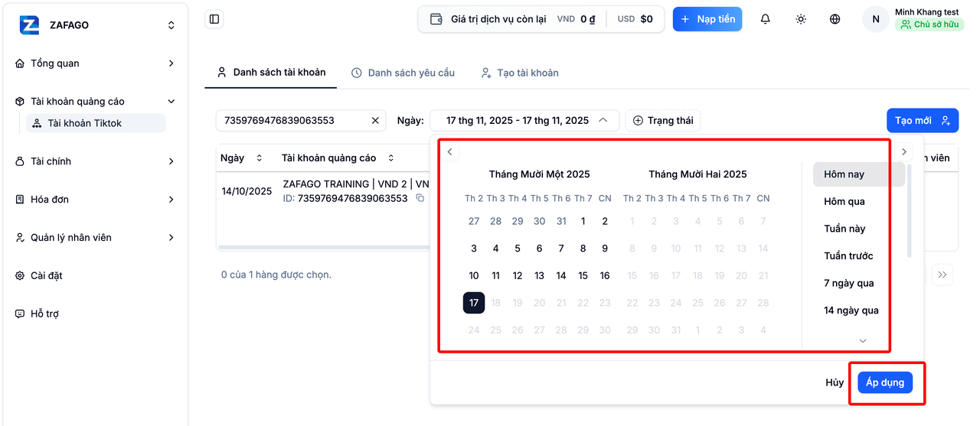Screen dimensions: 980x426
Task: Toggle the sidebar panel icon
Action: coord(214,19)
